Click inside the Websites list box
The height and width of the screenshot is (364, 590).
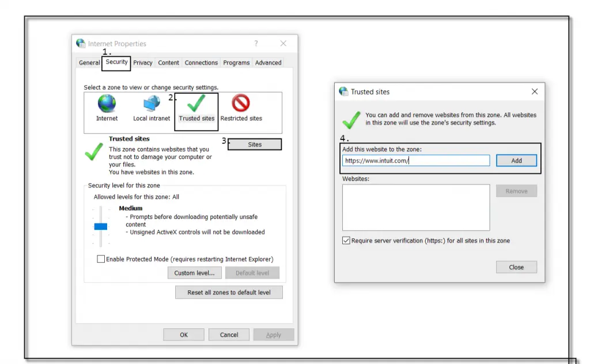coord(416,207)
